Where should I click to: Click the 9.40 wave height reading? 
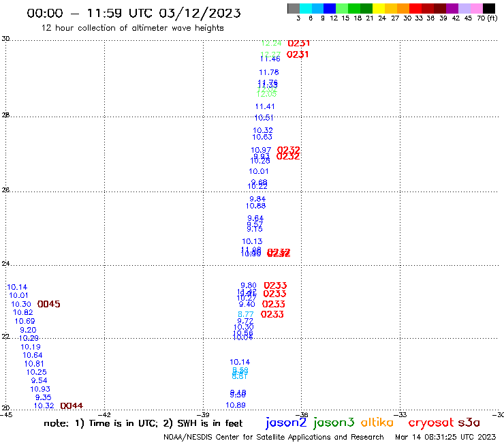pos(247,304)
